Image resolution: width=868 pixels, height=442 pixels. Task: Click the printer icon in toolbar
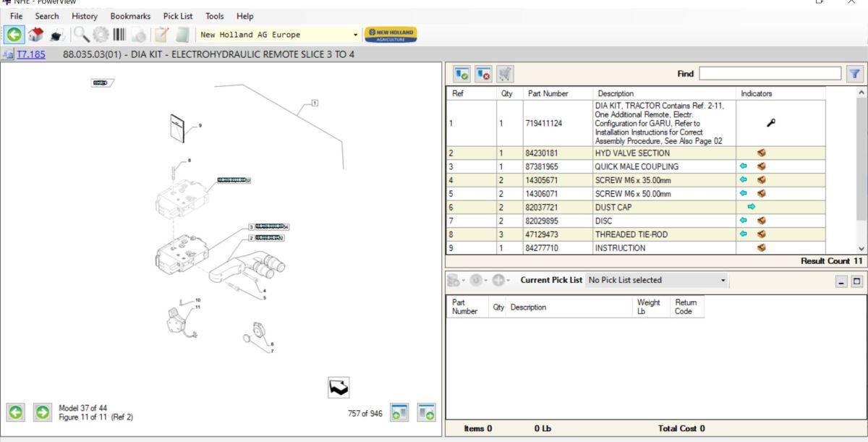57,35
